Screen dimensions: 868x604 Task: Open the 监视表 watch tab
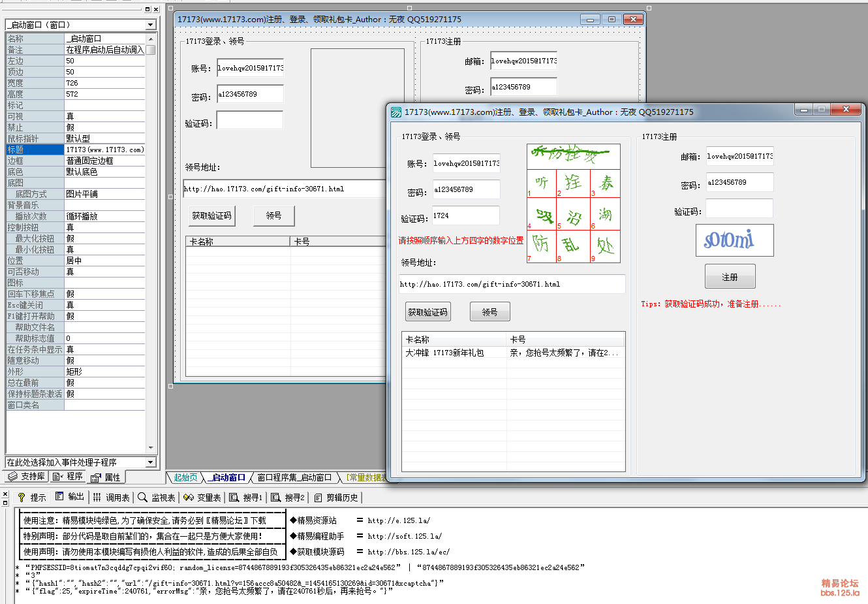tap(157, 498)
